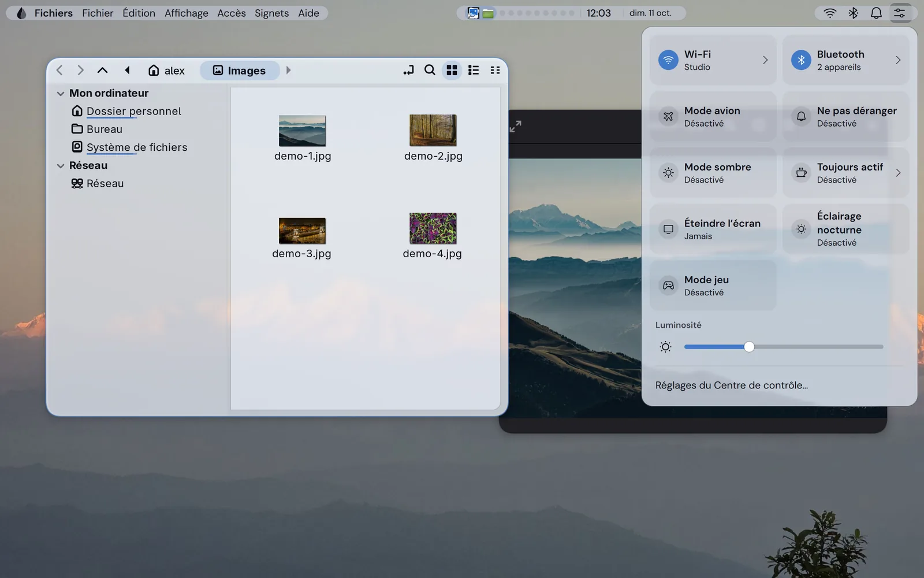Expand Toujours actif options chevron
Viewport: 924px width, 578px height.
898,173
